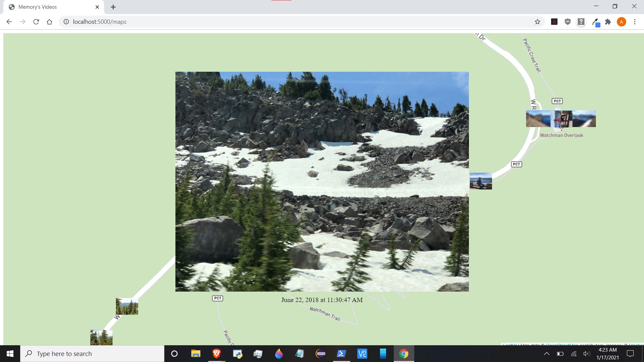Open a new browser tab
Screen dimensions: 644x362
pyautogui.click(x=113, y=7)
